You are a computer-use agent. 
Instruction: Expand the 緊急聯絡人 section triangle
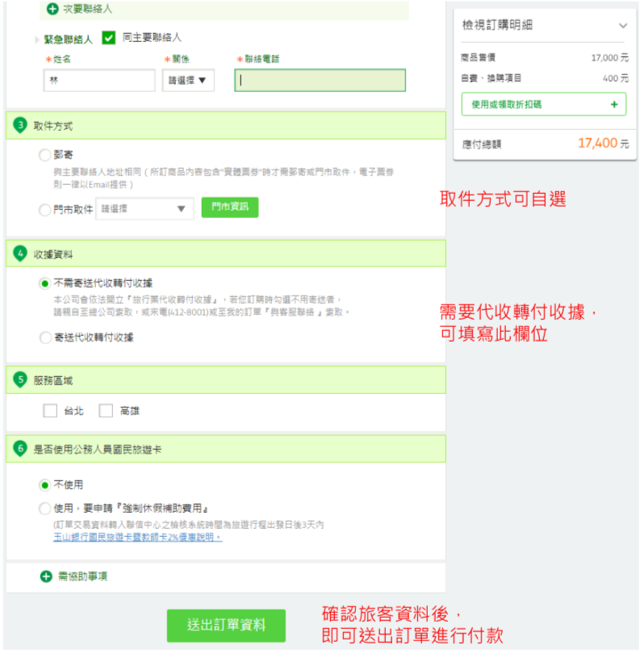click(x=36, y=40)
